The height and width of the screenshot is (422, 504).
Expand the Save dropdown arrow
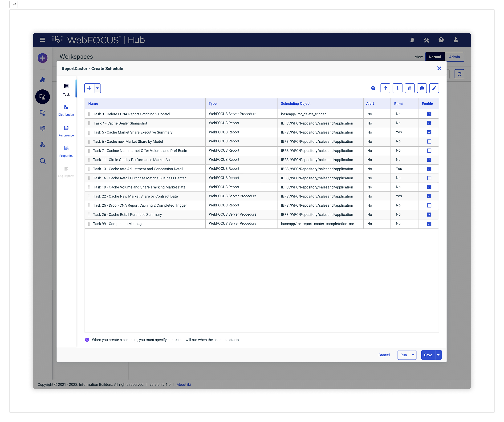coord(438,355)
